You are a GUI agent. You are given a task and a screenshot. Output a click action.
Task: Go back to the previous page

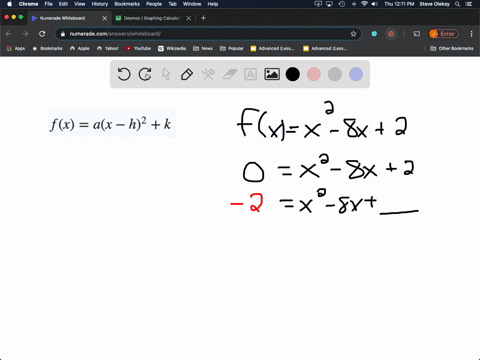[9, 34]
